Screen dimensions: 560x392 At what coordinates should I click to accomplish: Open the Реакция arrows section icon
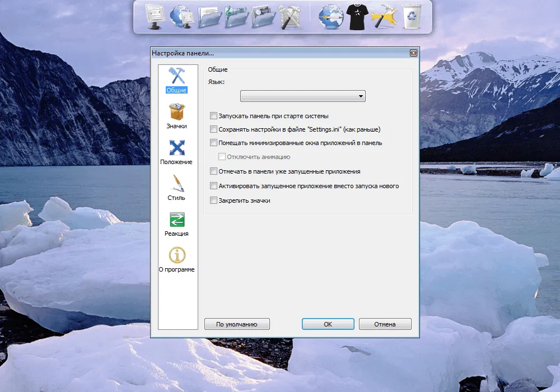point(177,220)
